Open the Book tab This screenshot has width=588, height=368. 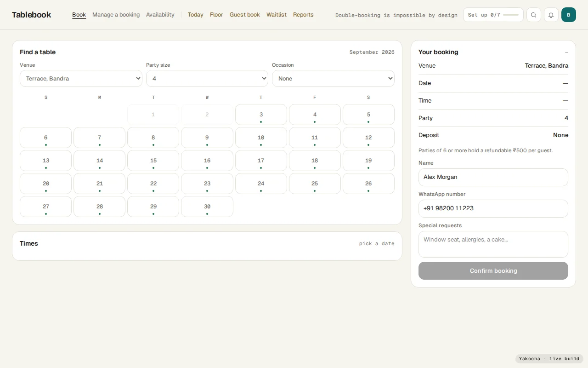(79, 15)
